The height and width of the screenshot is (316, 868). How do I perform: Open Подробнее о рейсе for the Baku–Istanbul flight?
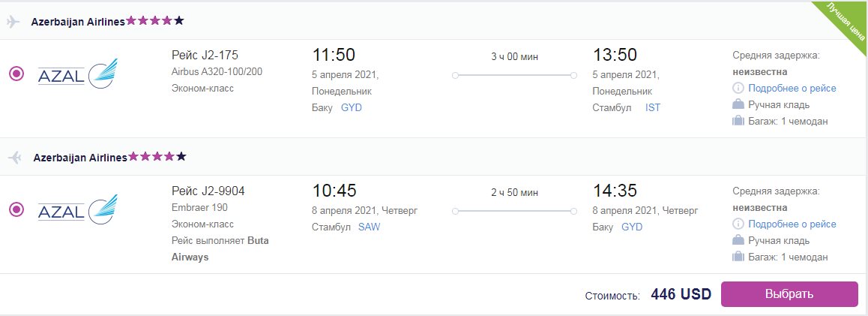(792, 88)
